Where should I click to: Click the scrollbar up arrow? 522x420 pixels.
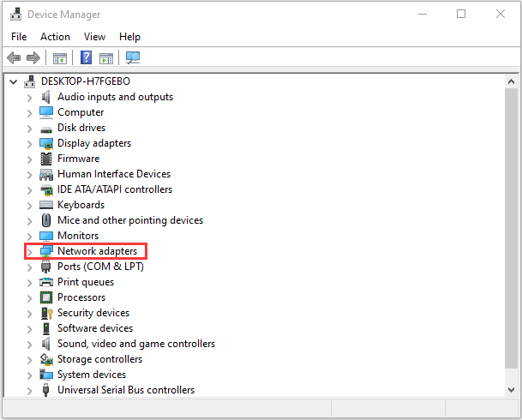click(512, 81)
